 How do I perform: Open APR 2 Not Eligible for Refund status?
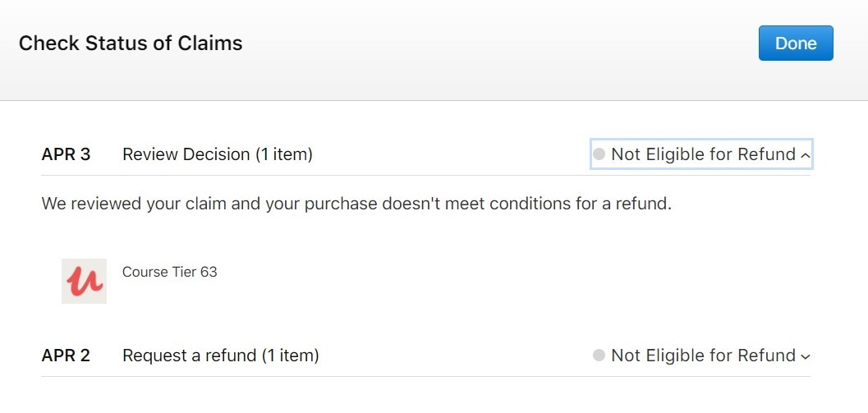point(703,356)
